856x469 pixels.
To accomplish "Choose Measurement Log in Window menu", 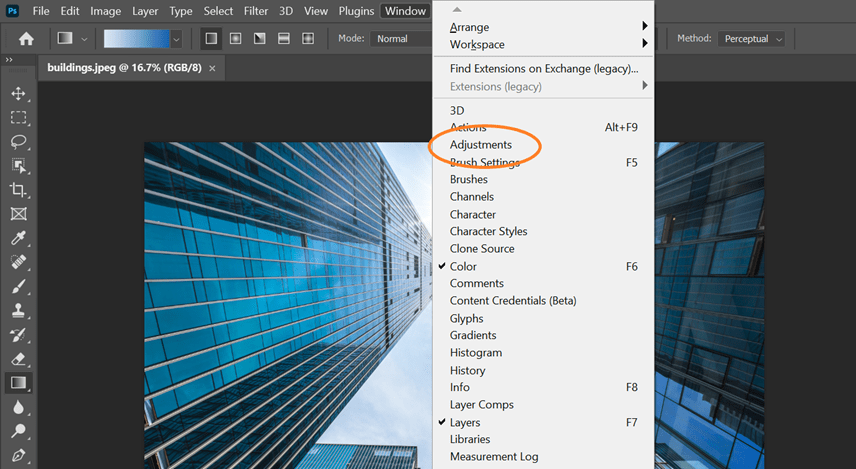I will pos(544,456).
